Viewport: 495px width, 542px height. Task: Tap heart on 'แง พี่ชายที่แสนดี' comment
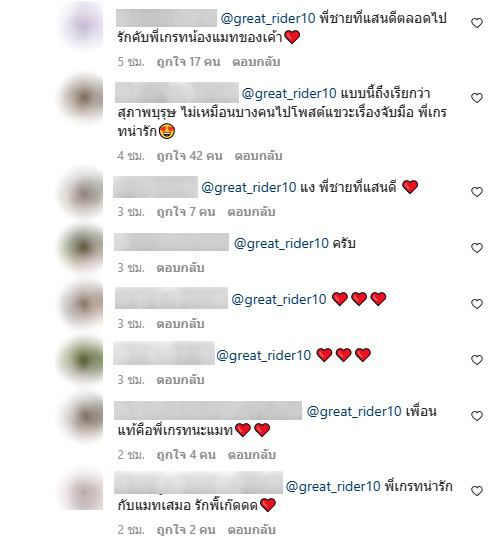(477, 192)
